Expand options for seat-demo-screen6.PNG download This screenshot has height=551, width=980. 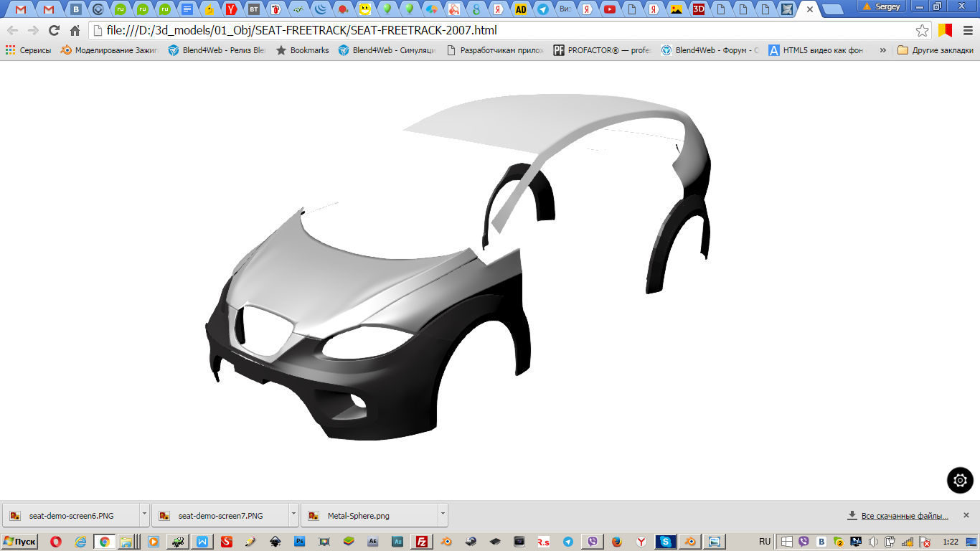point(144,514)
